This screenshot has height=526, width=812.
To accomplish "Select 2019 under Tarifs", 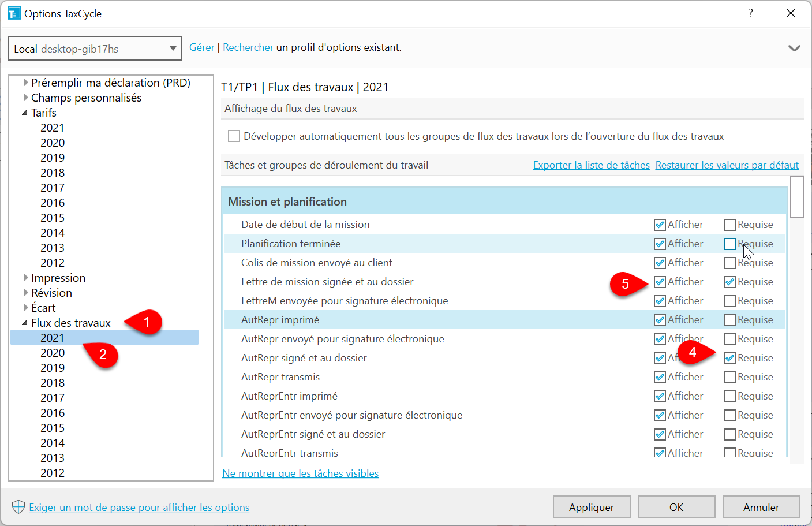I will 53,158.
